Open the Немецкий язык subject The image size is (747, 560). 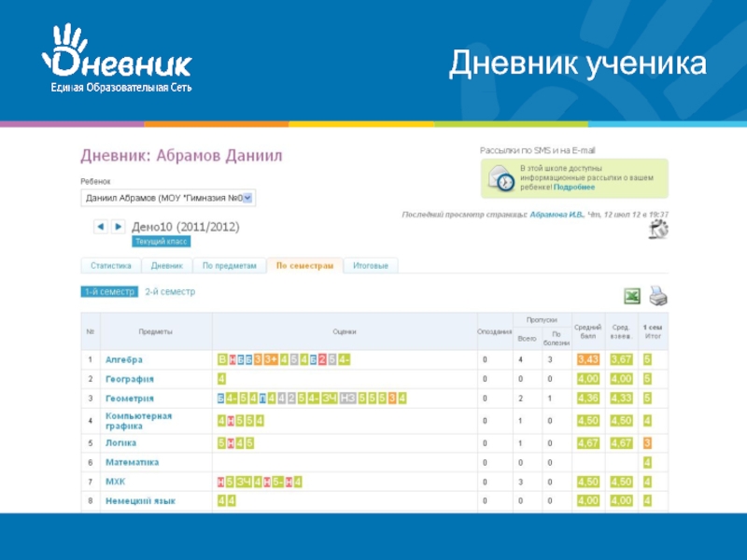pyautogui.click(x=141, y=501)
